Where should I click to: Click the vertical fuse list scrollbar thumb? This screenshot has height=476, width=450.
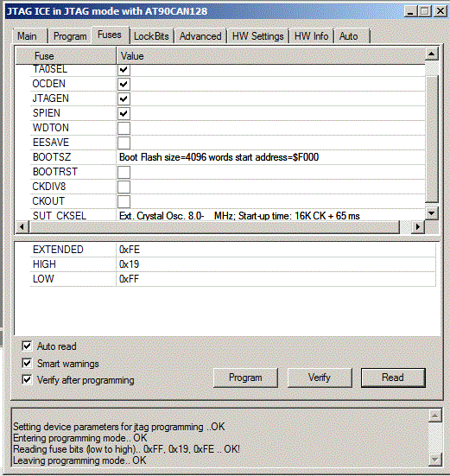click(432, 139)
